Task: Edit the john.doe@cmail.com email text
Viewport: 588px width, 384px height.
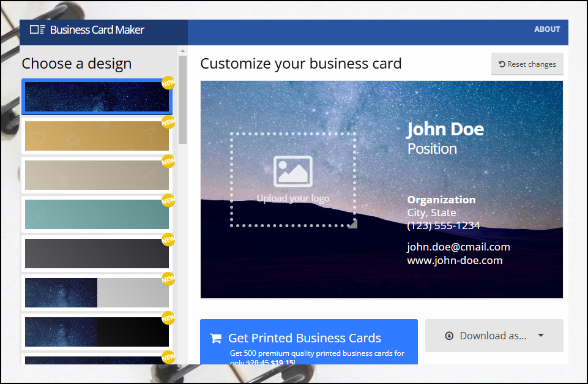Action: [459, 247]
